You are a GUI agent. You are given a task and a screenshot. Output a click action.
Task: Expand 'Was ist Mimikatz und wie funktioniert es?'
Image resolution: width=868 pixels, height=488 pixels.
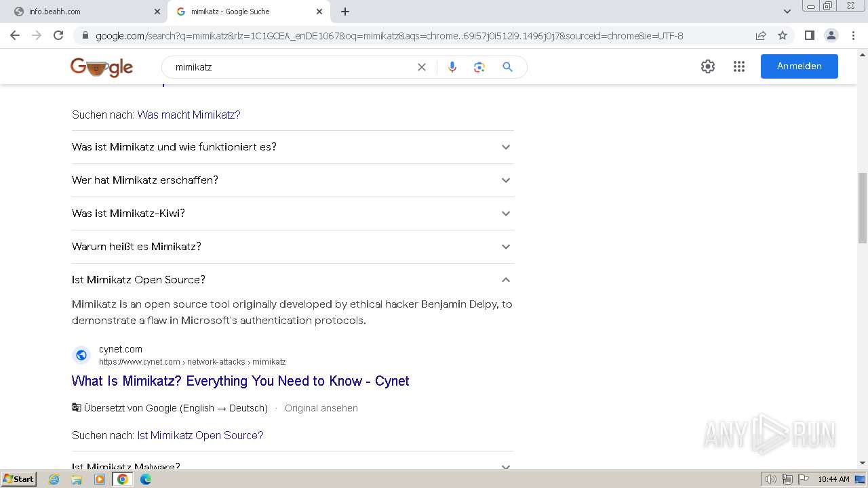pyautogui.click(x=293, y=147)
